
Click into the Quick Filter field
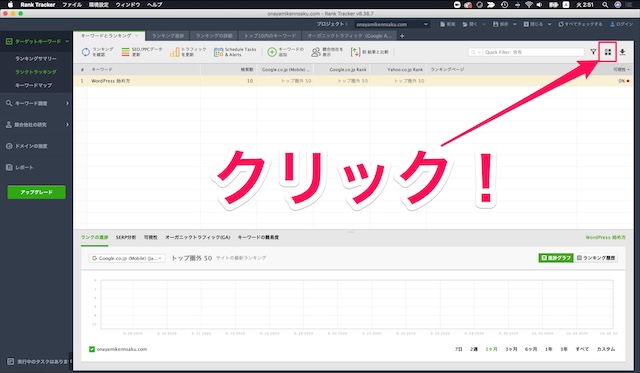(x=533, y=52)
